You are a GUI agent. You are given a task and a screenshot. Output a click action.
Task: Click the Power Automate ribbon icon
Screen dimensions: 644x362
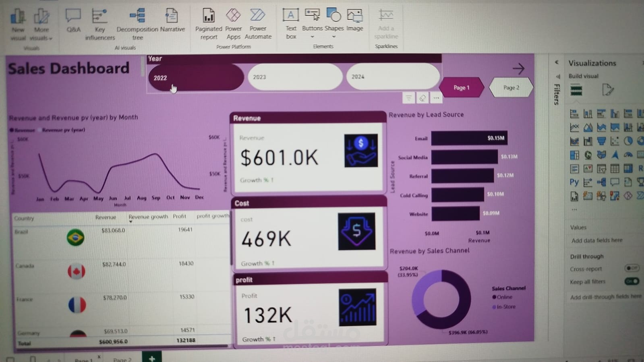pyautogui.click(x=258, y=24)
